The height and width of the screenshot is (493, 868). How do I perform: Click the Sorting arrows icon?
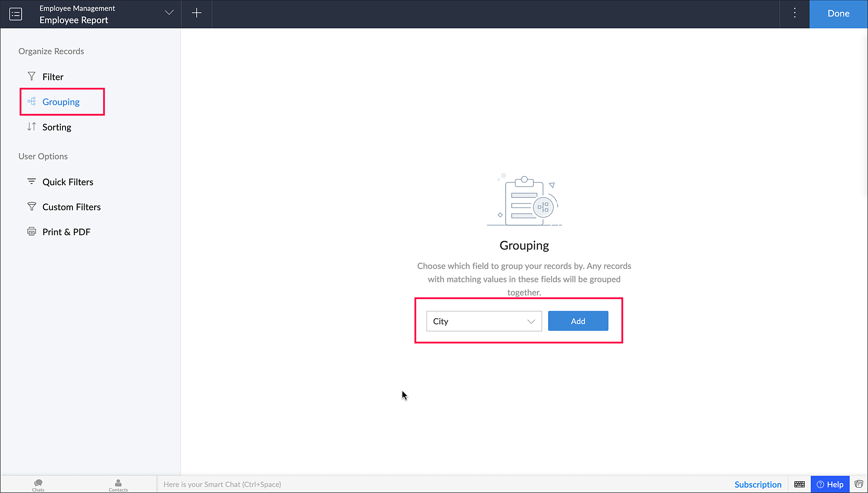pyautogui.click(x=32, y=127)
